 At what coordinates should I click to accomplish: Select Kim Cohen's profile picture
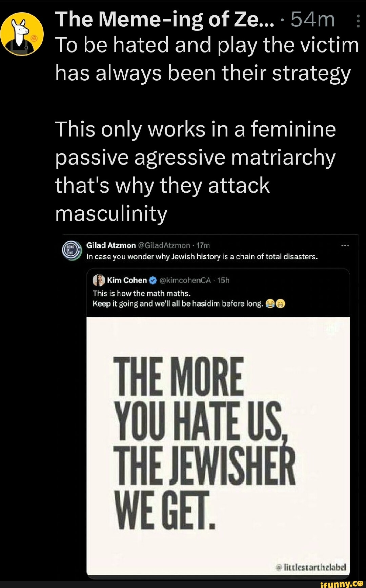(98, 280)
